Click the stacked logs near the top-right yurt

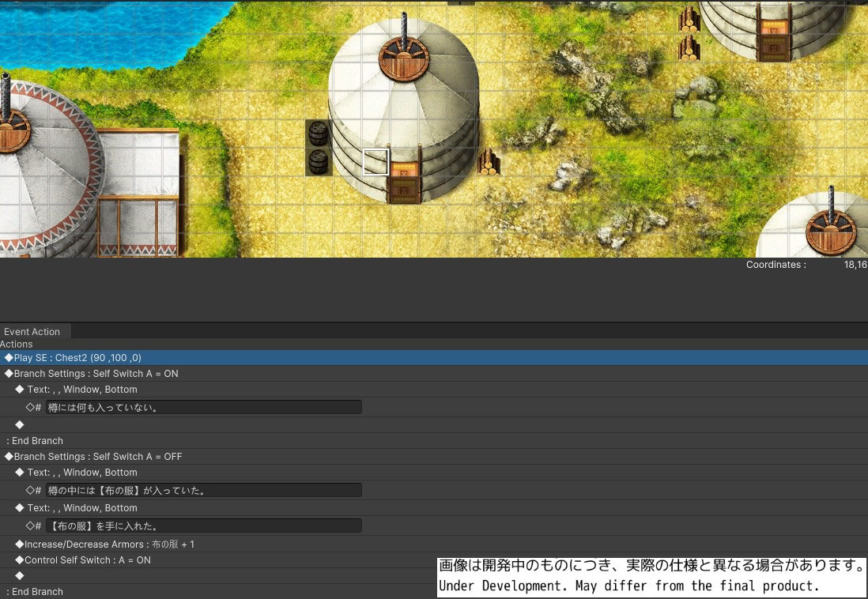tap(689, 34)
